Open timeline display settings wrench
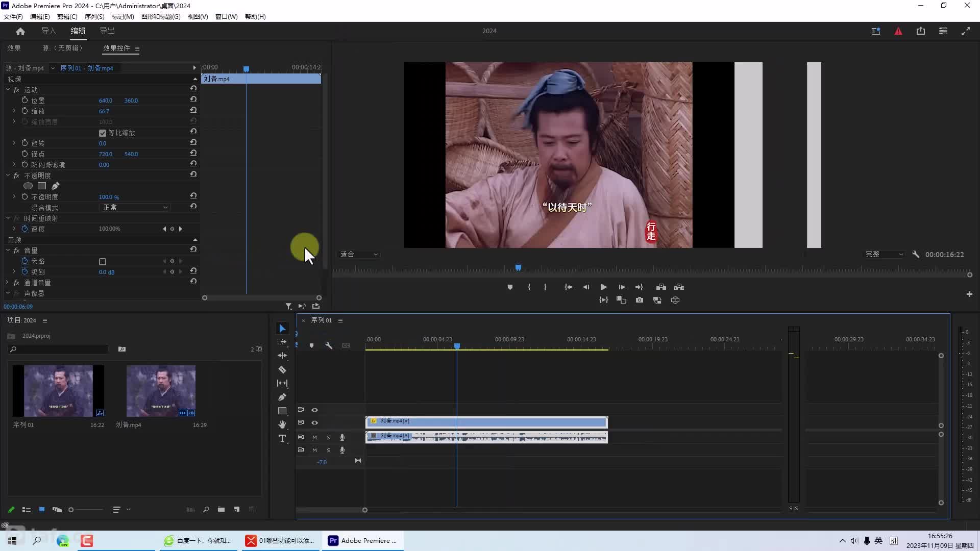Screen dimensions: 980x551 click(x=329, y=345)
